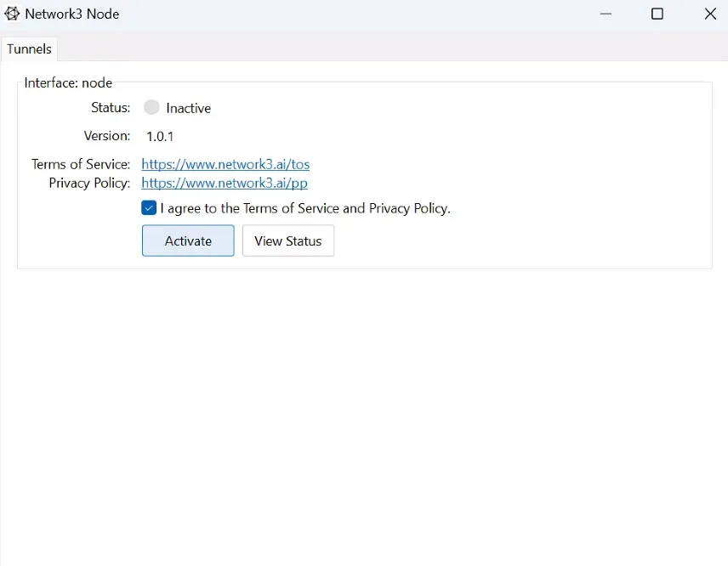Open the network3.ai/pp privacy link
The width and height of the screenshot is (728, 566).
tap(225, 183)
